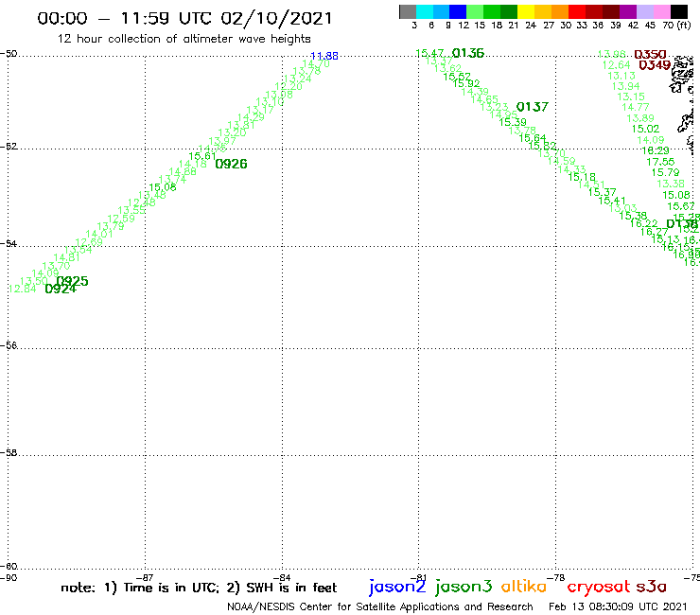Click the wave height value 15.67
This screenshot has height=615, width=700.
[x=681, y=206]
